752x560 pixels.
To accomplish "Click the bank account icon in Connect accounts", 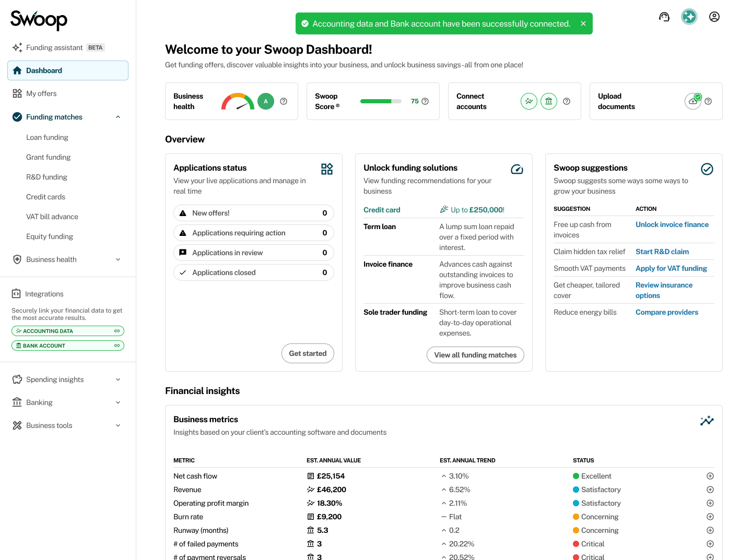I will (x=548, y=101).
